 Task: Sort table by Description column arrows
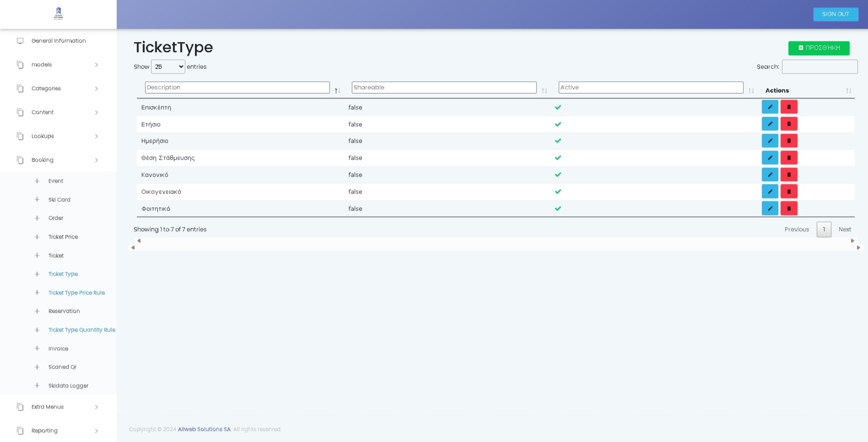pos(338,91)
